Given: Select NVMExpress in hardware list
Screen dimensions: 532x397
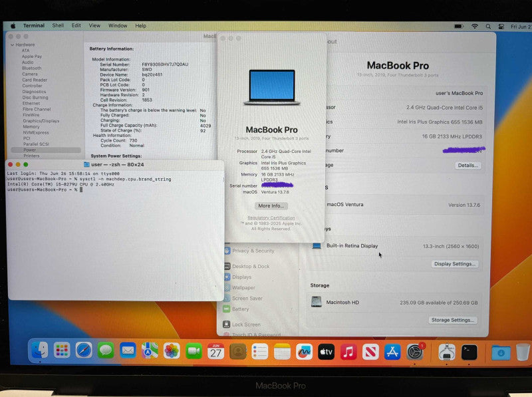Looking at the screenshot, I should pos(36,133).
